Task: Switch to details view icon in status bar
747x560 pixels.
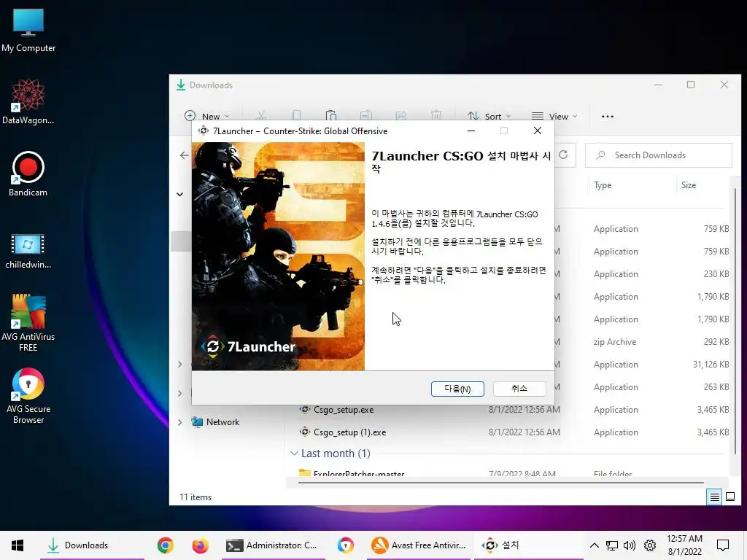Action: (x=714, y=497)
